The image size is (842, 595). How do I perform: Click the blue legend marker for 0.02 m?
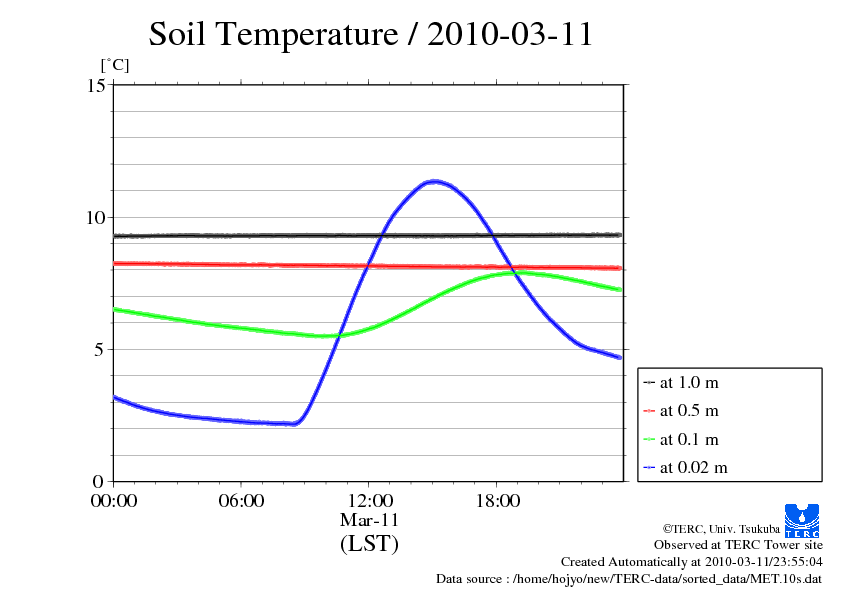[649, 467]
